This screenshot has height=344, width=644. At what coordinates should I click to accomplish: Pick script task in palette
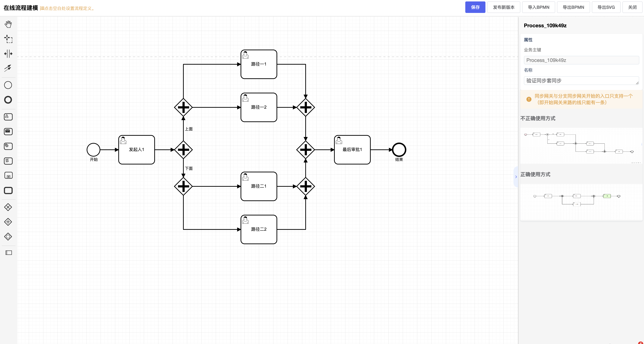click(x=8, y=161)
